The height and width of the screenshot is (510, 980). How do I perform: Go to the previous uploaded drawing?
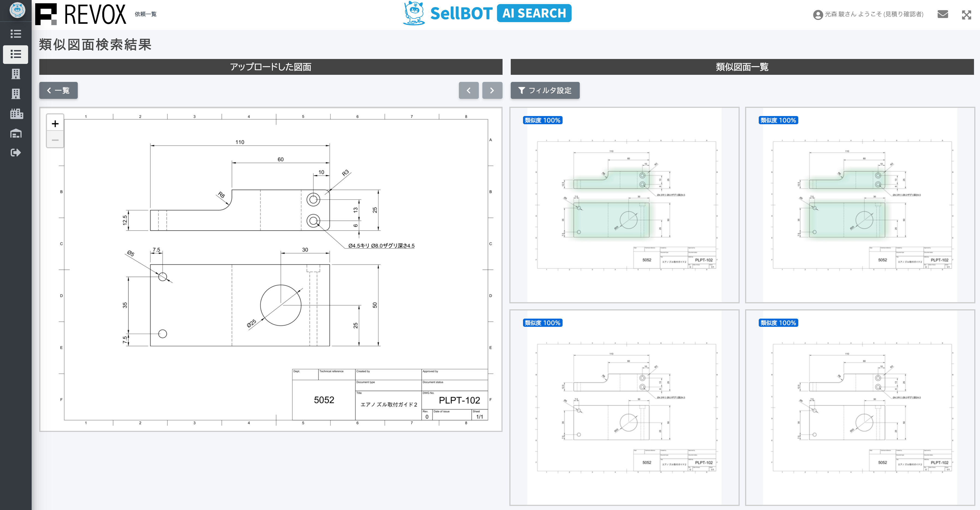468,91
